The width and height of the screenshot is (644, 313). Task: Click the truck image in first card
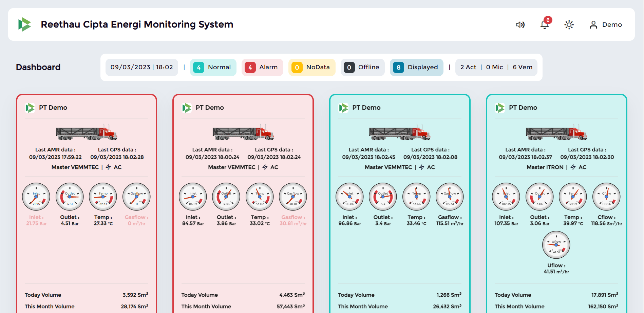coord(87,132)
